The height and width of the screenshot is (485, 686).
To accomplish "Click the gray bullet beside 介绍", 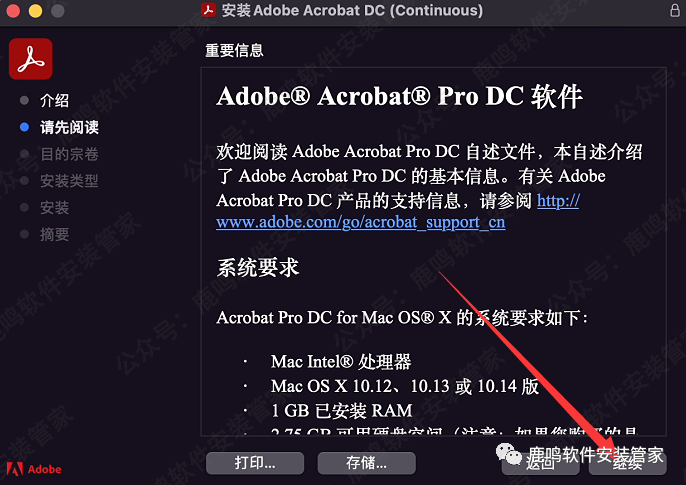I will (24, 101).
